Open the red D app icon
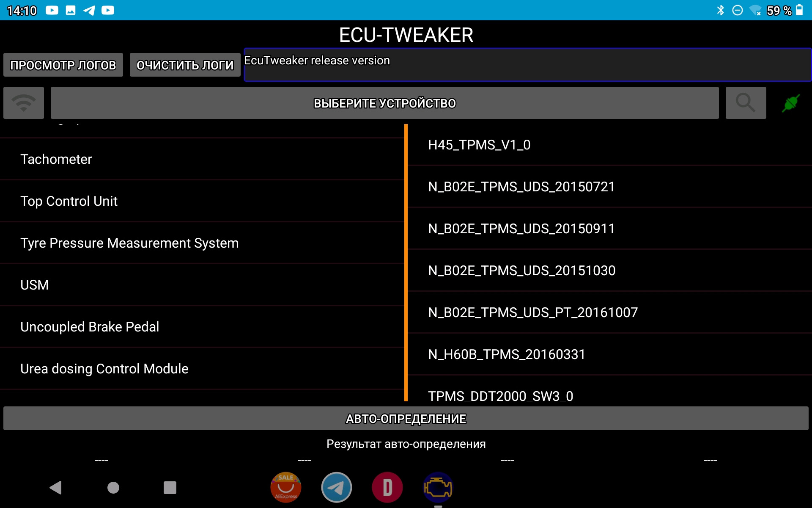This screenshot has height=508, width=812. click(x=387, y=487)
